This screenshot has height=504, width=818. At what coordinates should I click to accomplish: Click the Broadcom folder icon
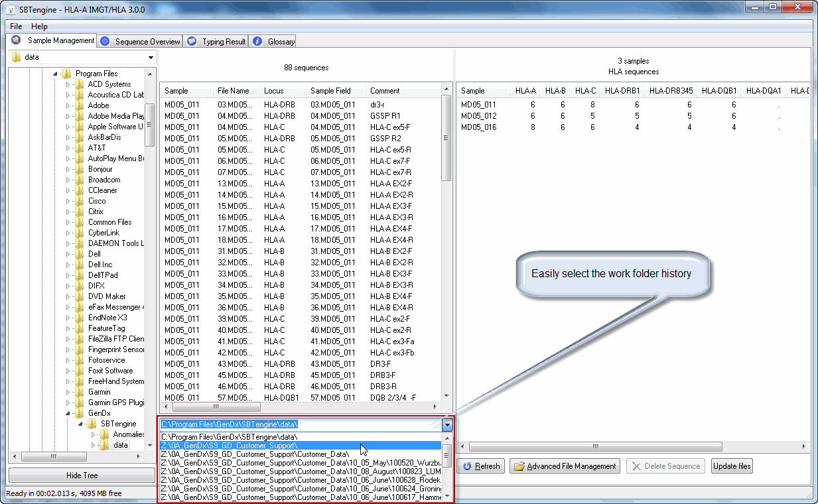click(79, 180)
